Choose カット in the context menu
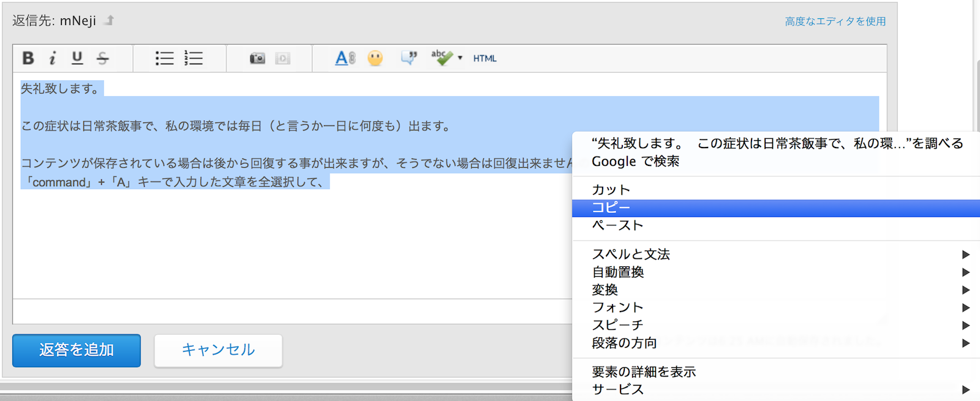Viewport: 980px width, 401px height. [x=775, y=190]
